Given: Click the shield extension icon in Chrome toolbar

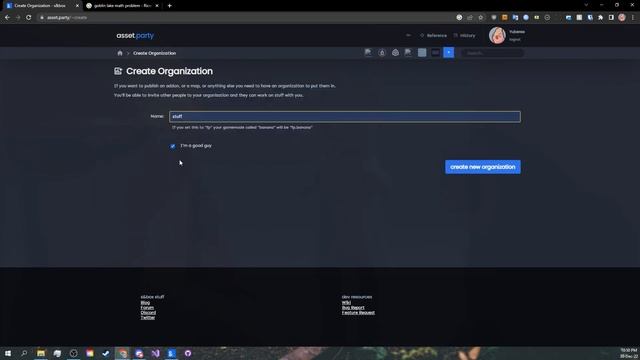Looking at the screenshot, I should (494, 18).
